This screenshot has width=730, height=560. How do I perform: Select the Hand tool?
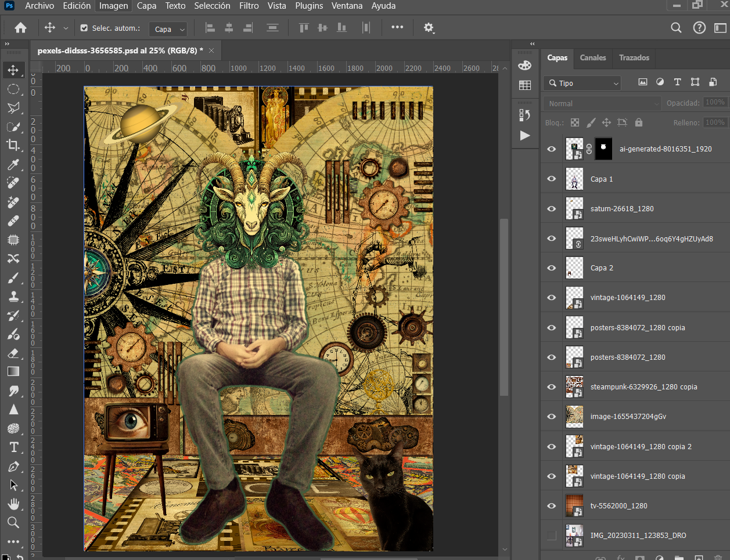pyautogui.click(x=13, y=504)
